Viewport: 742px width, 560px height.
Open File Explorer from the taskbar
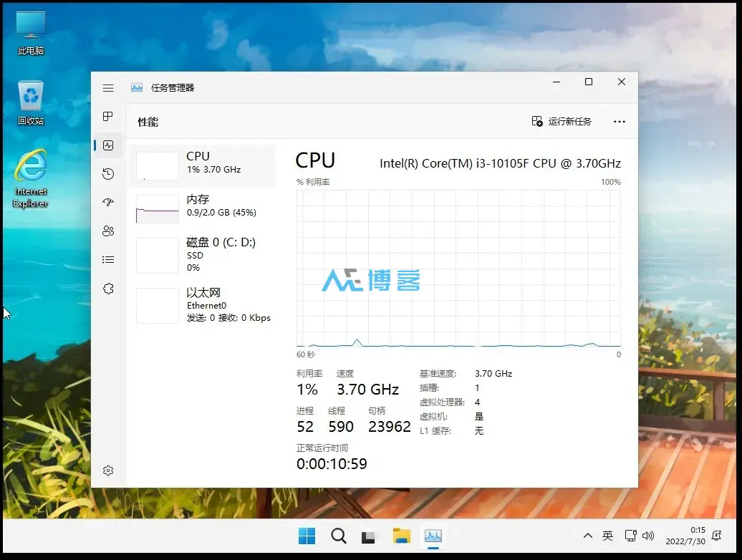pos(401,535)
